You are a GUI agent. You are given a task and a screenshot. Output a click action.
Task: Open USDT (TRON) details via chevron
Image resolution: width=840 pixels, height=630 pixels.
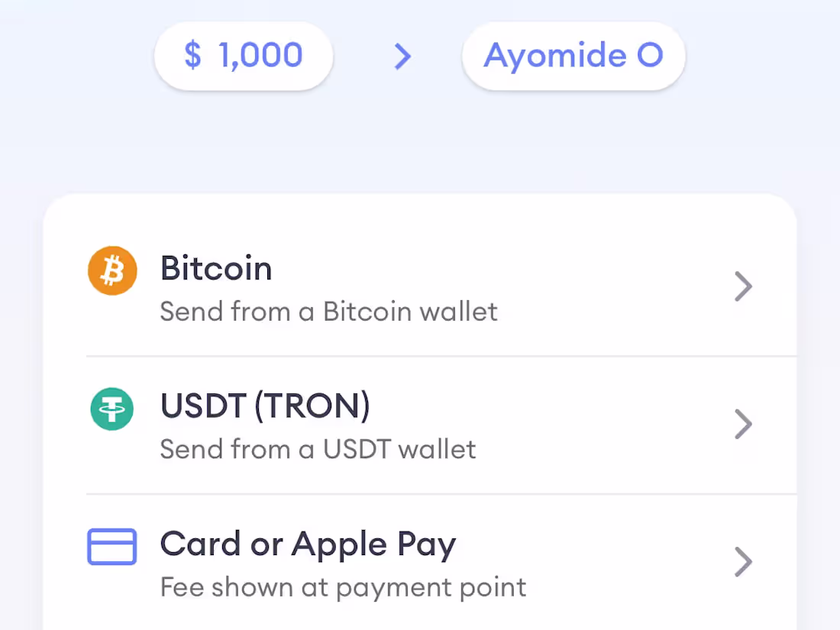[x=743, y=425]
